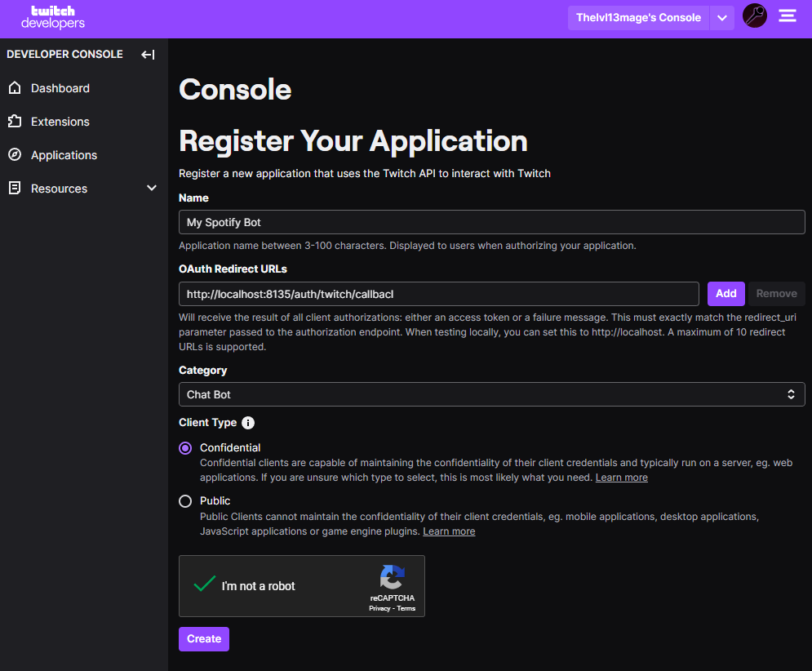
Task: Click the Remove redirect URL button
Action: pyautogui.click(x=776, y=294)
